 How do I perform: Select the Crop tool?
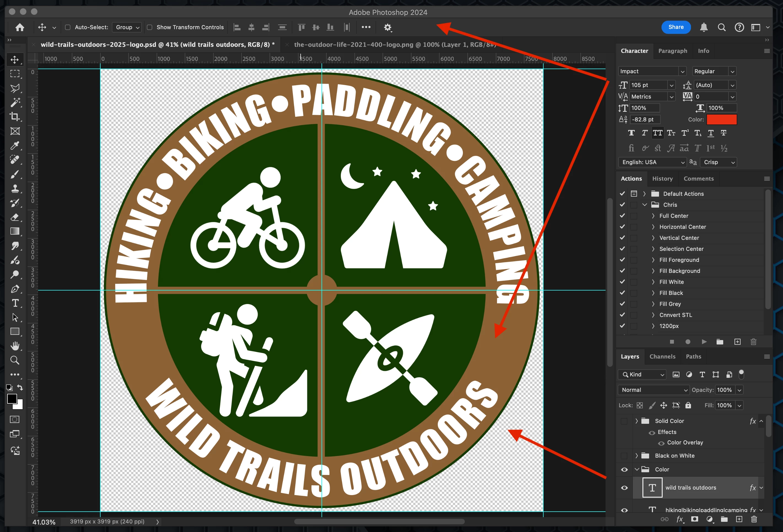(x=15, y=117)
